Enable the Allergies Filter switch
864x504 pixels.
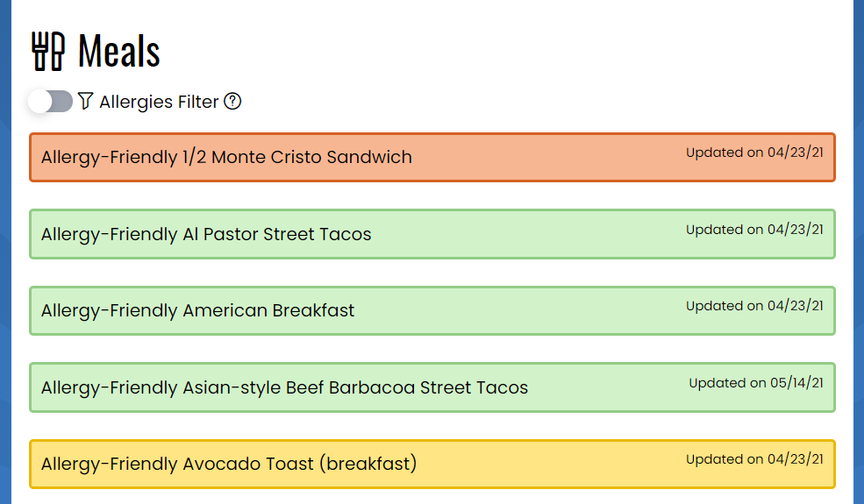[x=50, y=102]
